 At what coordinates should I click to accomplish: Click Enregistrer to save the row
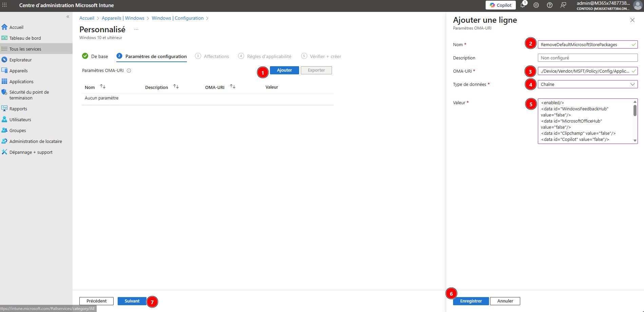[x=471, y=301]
